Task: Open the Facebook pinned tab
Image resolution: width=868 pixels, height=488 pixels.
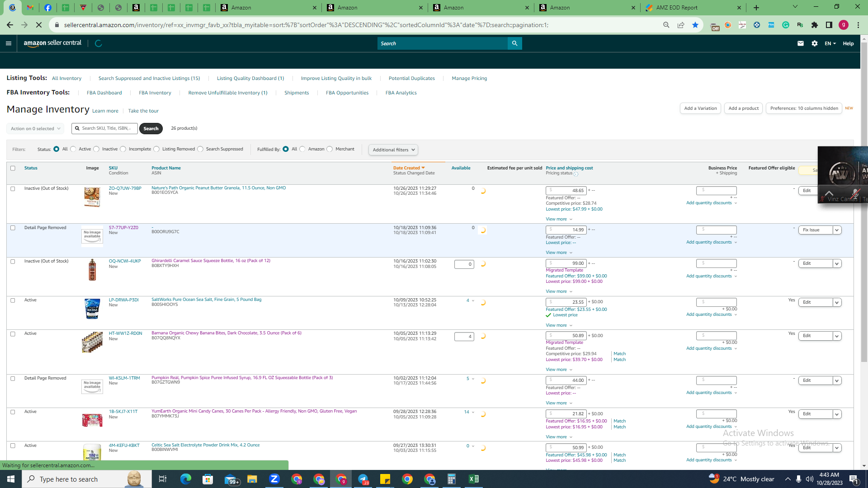Action: 48,8
